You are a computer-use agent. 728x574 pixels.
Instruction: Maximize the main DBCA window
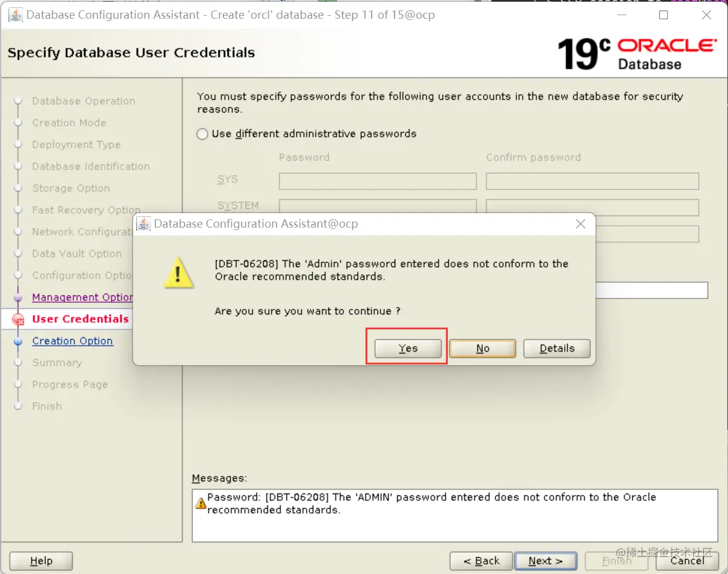(x=664, y=15)
